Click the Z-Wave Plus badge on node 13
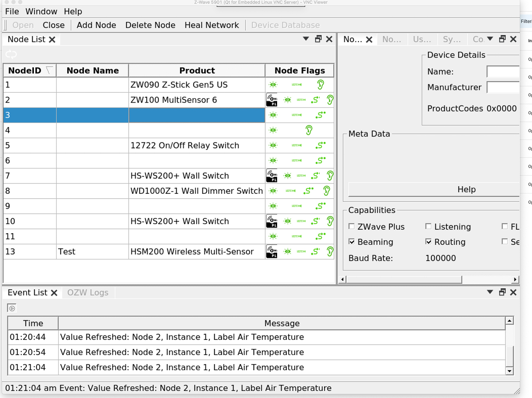Image resolution: width=532 pixels, height=398 pixels. [x=271, y=251]
